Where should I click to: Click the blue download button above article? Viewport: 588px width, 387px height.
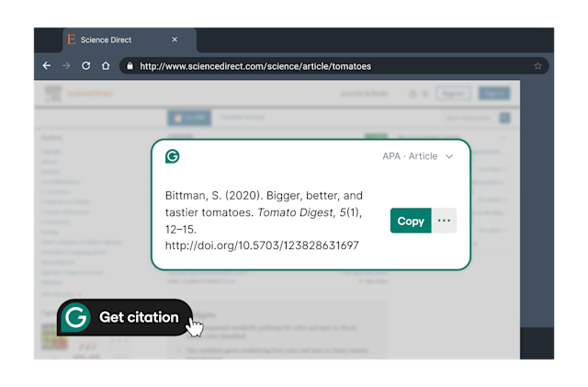click(189, 118)
